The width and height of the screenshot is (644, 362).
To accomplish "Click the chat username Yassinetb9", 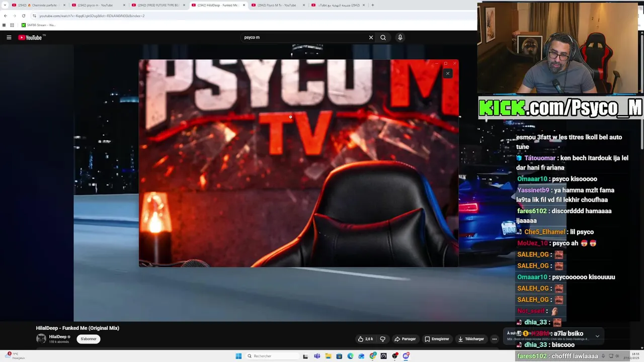I will click(533, 190).
